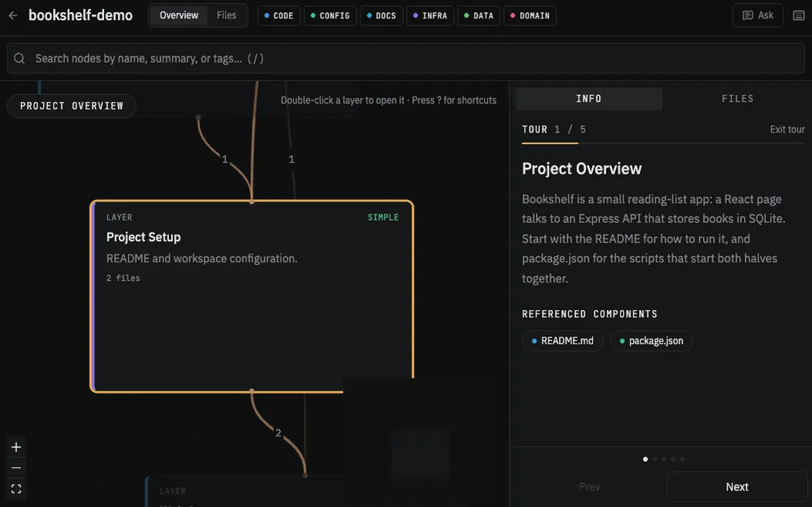Click the PROJECT OVERVIEW breadcrumb pill

coord(72,106)
